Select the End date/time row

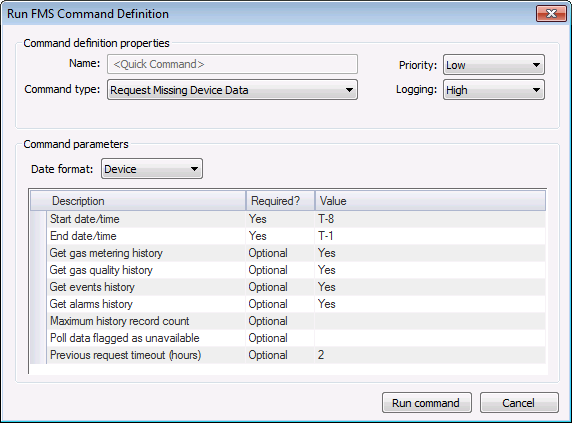pyautogui.click(x=288, y=236)
